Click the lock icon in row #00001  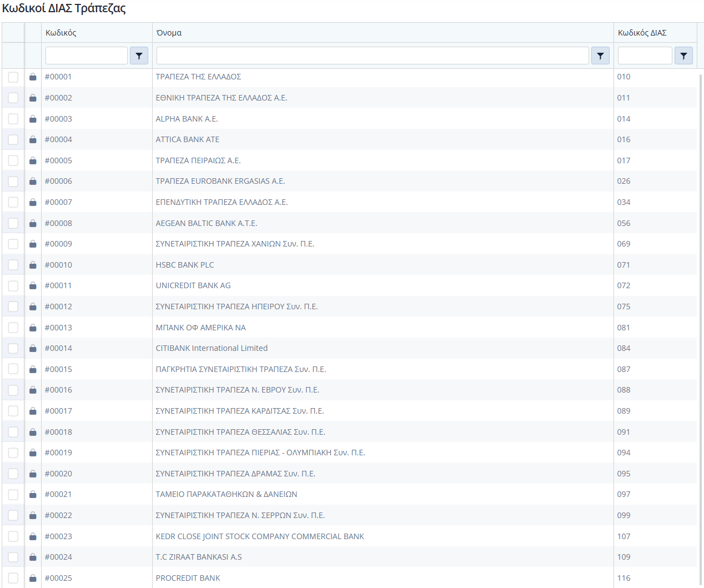pyautogui.click(x=33, y=77)
